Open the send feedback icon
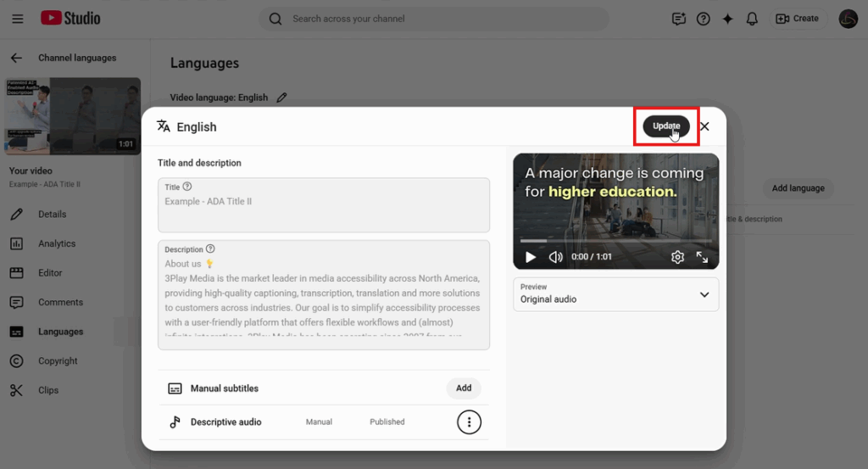 point(679,19)
